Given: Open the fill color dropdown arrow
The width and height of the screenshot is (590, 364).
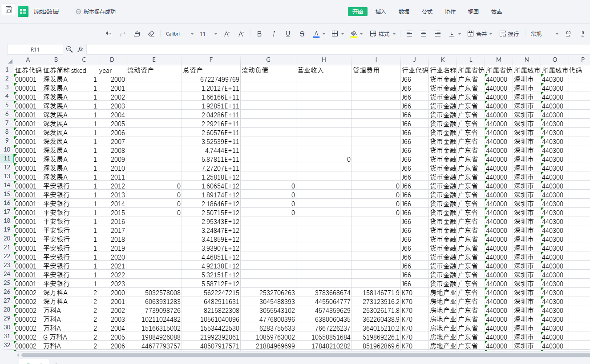Looking at the screenshot, I should (361, 34).
